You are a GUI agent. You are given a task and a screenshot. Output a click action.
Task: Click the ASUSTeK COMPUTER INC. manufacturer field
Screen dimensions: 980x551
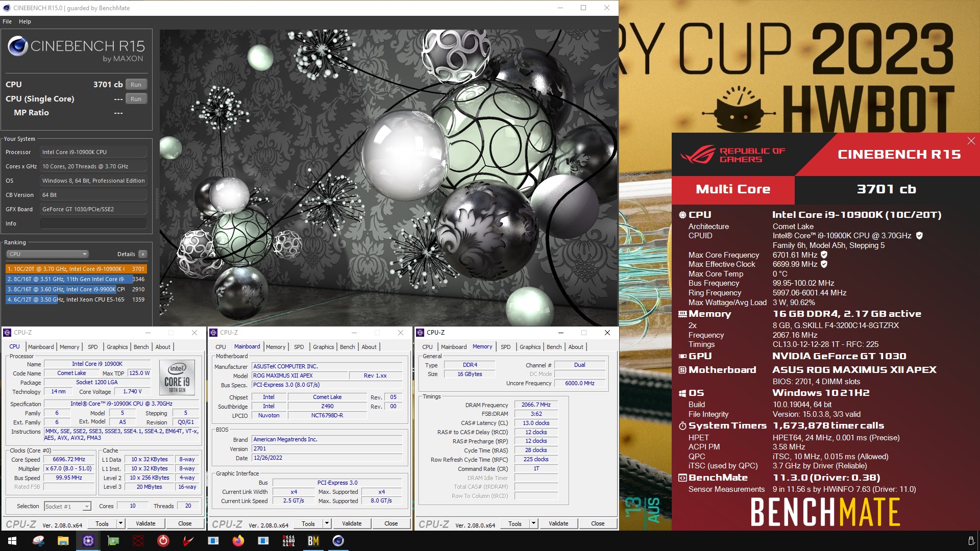pos(327,366)
